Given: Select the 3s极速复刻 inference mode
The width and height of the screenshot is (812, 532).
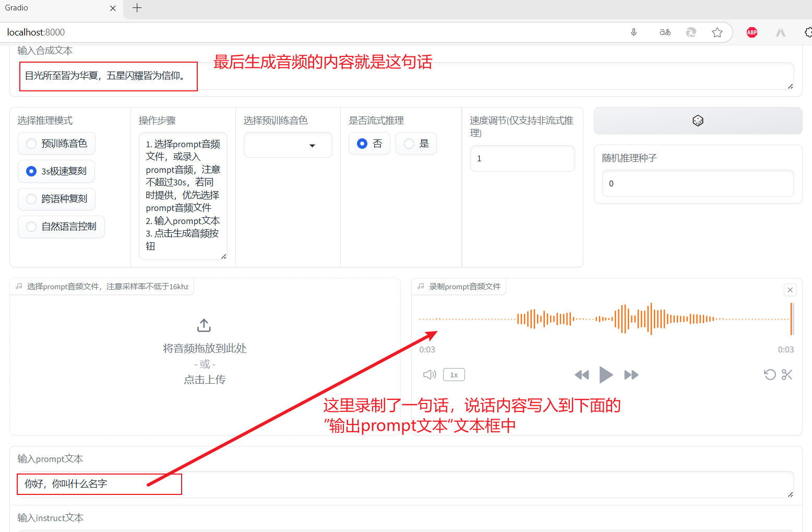Looking at the screenshot, I should 56,171.
